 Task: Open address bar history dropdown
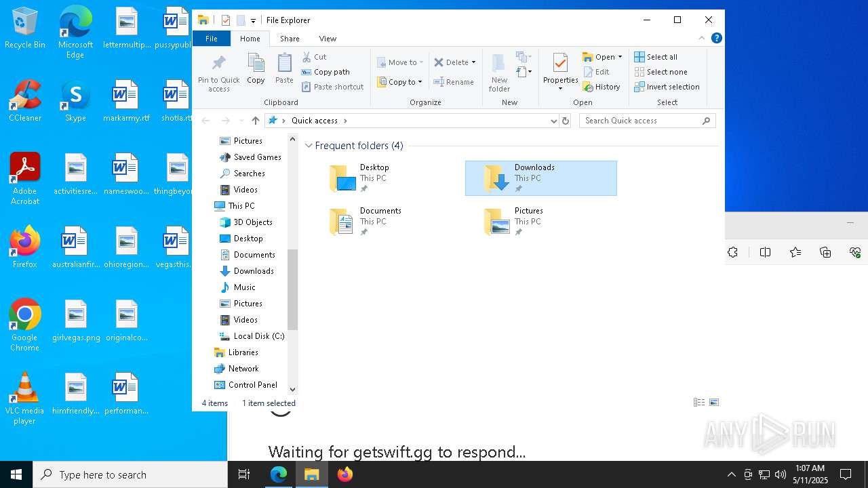click(x=554, y=121)
